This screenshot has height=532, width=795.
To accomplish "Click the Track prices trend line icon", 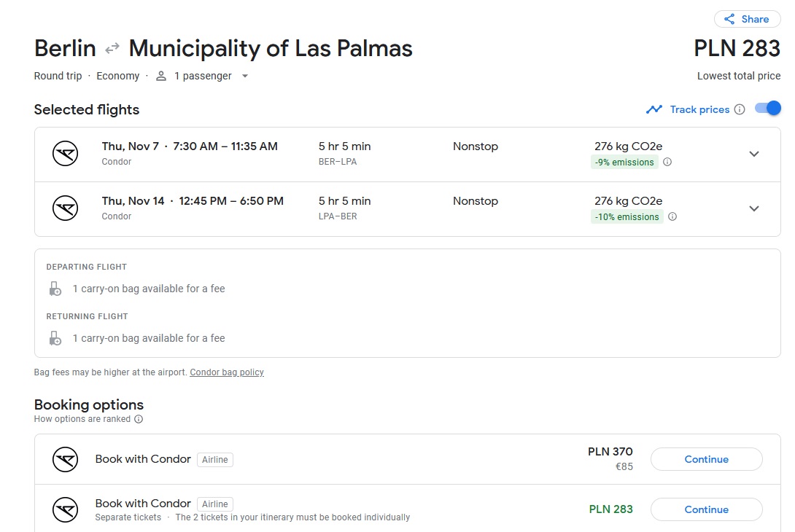I will coord(654,109).
